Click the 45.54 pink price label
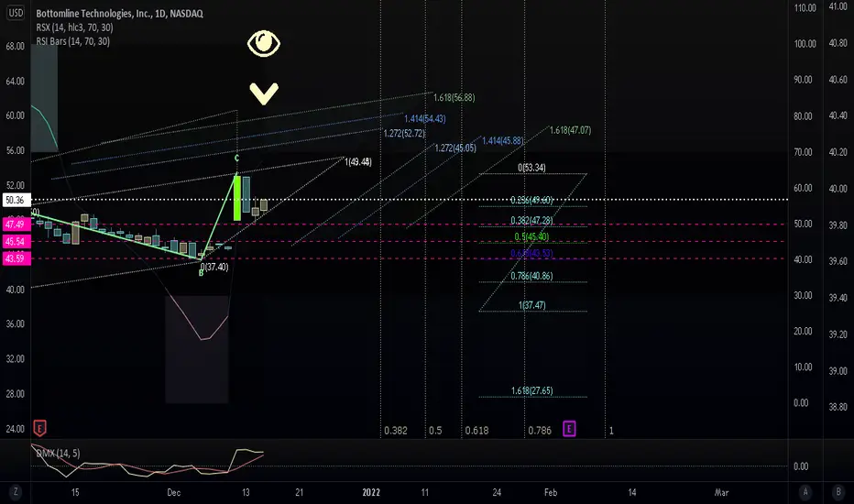The height and width of the screenshot is (504, 854). (16, 241)
